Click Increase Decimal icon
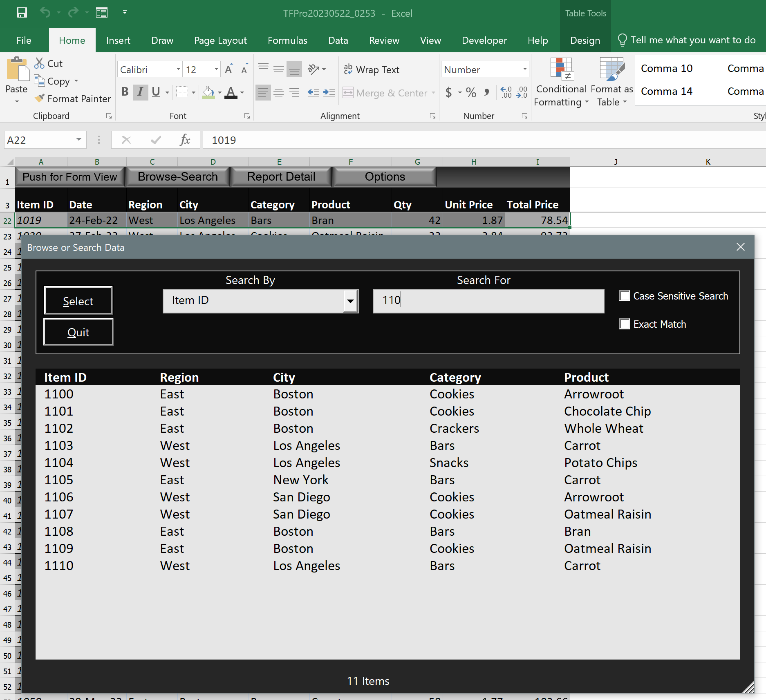This screenshot has height=700, width=766. (x=506, y=92)
